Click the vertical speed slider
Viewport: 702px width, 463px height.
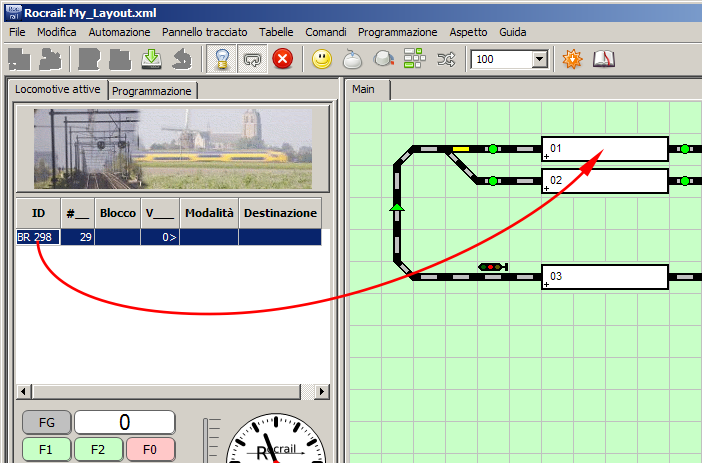[209, 442]
